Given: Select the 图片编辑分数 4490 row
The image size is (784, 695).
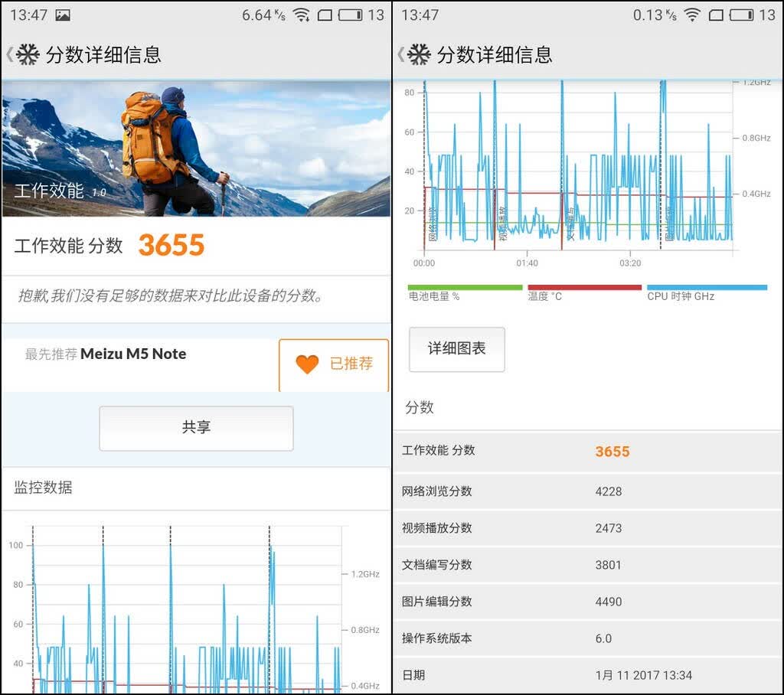Looking at the screenshot, I should pos(588,602).
